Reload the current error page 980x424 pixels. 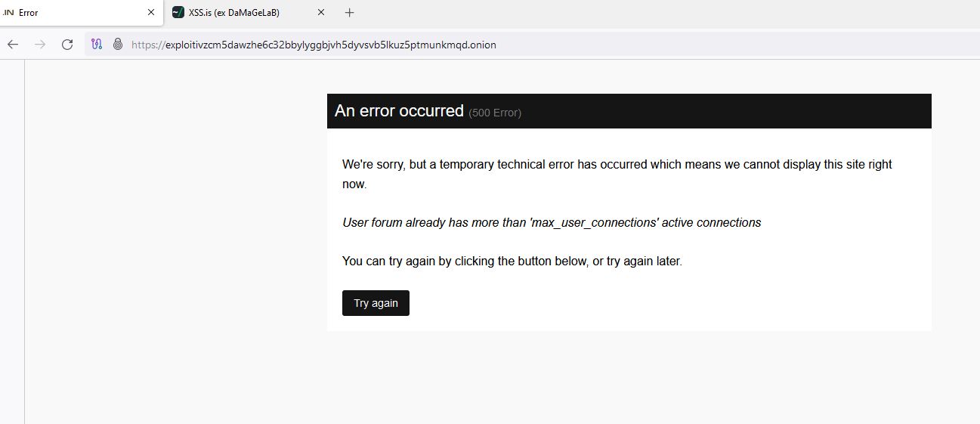pos(67,45)
